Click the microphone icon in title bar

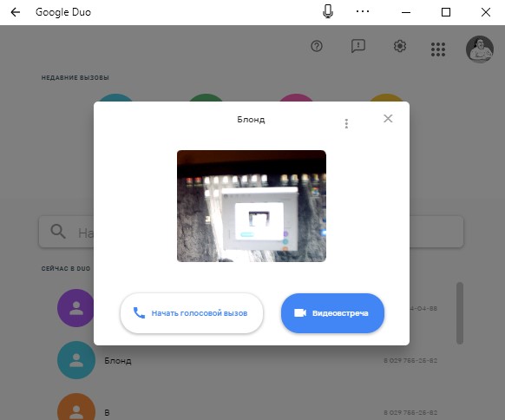(x=328, y=12)
